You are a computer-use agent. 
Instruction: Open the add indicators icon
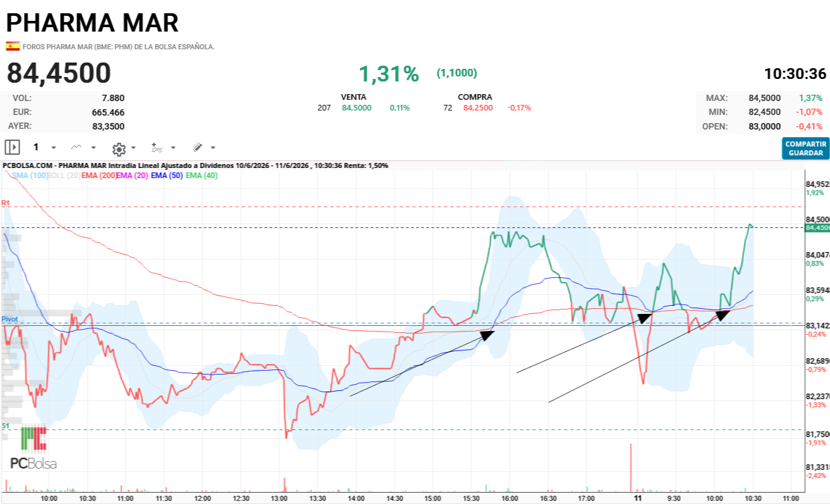157,148
